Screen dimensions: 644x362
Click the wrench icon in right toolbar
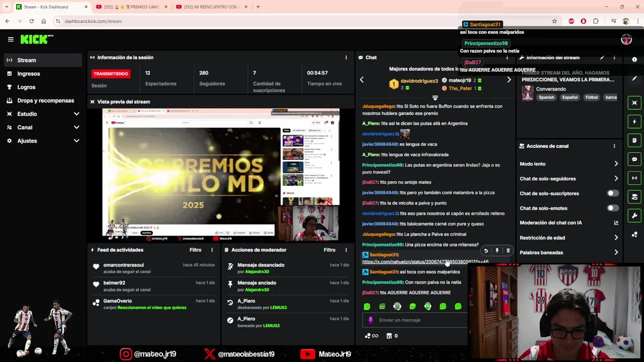(x=634, y=216)
